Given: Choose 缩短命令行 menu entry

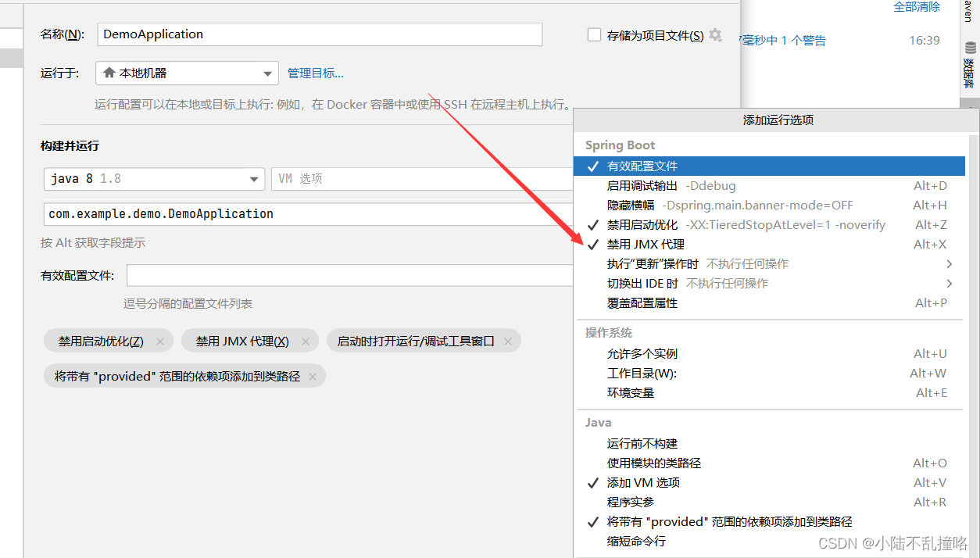Looking at the screenshot, I should click(636, 541).
